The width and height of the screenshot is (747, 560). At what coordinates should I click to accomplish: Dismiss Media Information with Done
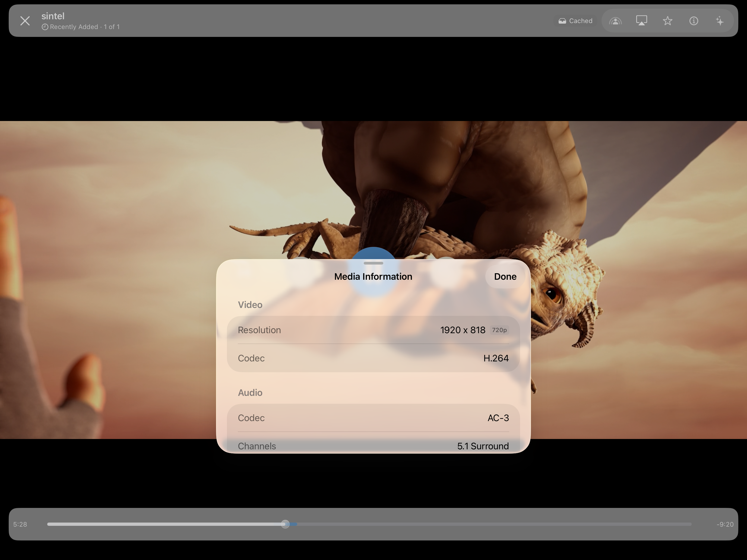point(505,276)
